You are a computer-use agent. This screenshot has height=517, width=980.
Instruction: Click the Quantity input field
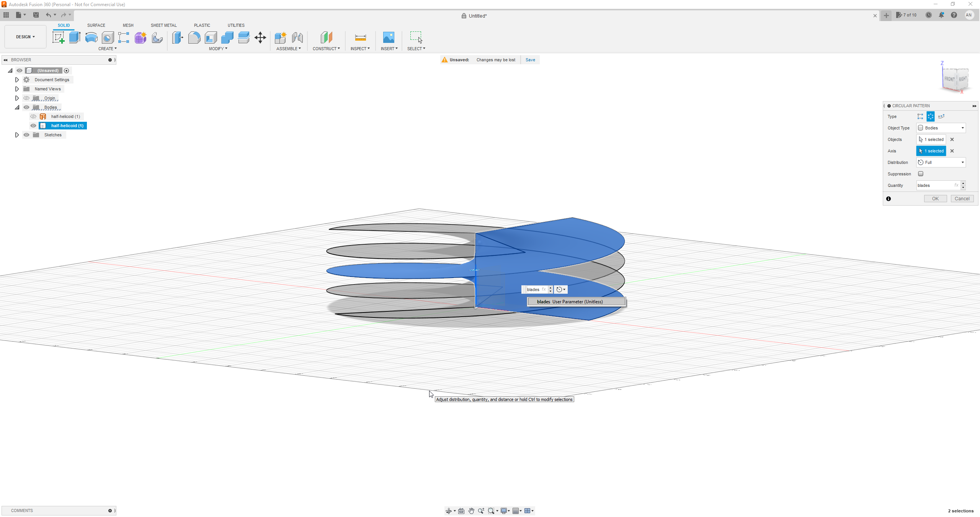click(934, 185)
